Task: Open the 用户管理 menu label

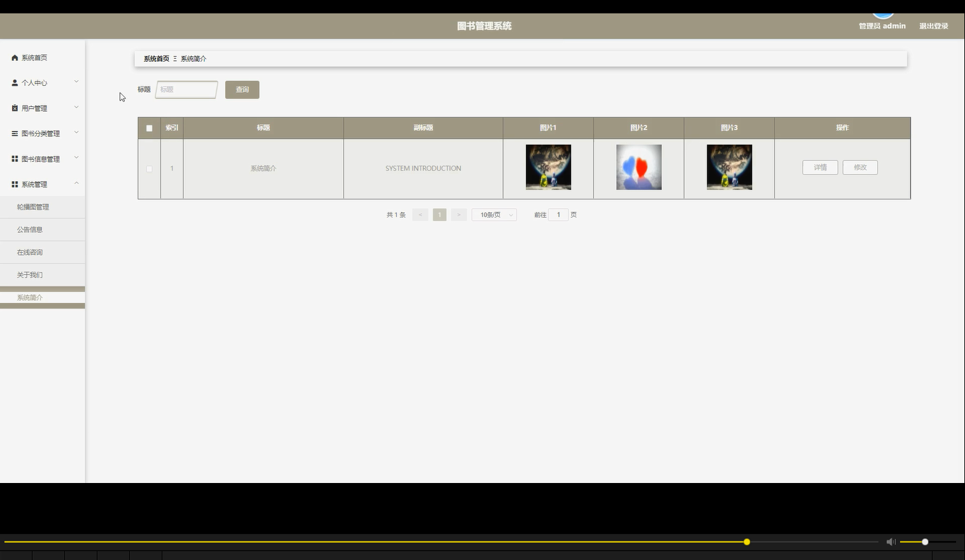Action: [x=34, y=108]
